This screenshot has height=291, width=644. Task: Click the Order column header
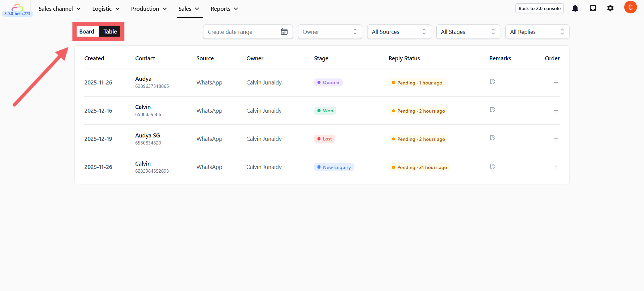click(x=552, y=58)
